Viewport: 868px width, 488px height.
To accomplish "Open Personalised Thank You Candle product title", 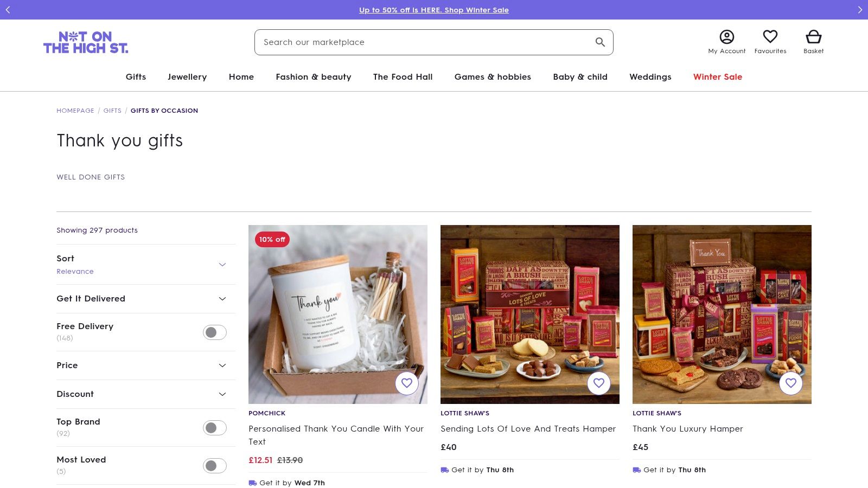I will [336, 435].
